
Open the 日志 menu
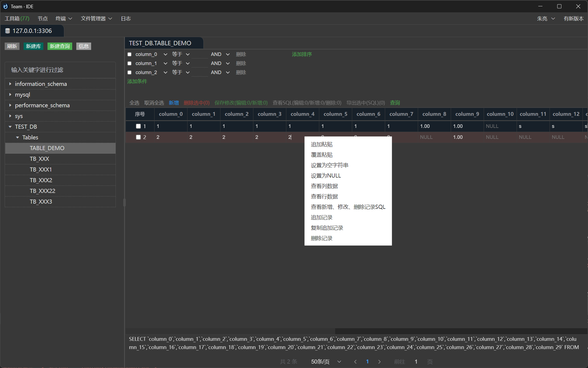(x=125, y=18)
